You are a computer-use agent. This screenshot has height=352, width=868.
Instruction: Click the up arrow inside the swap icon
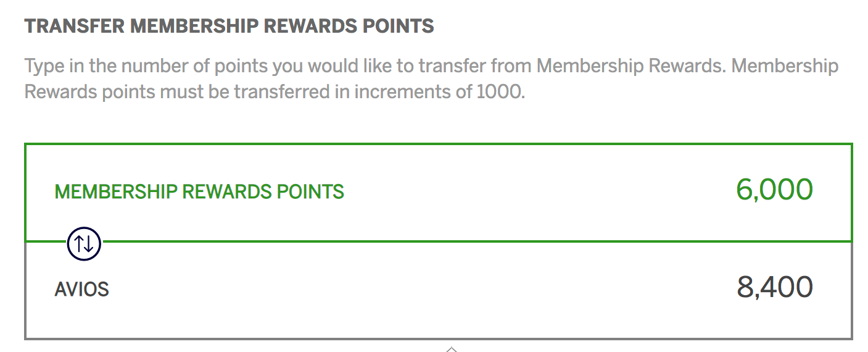click(78, 245)
